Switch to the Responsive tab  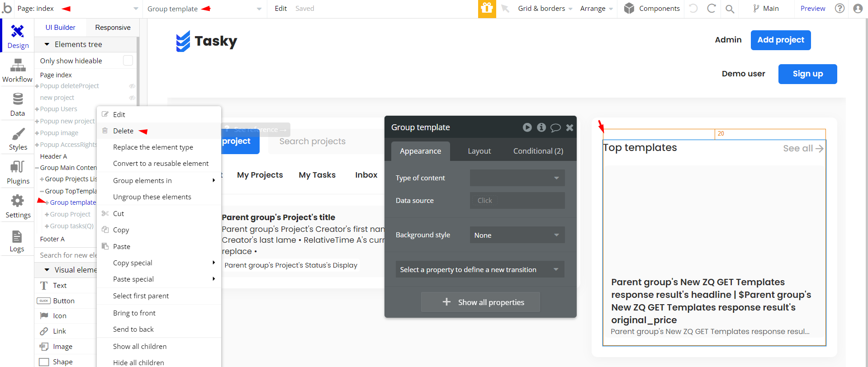coord(113,27)
